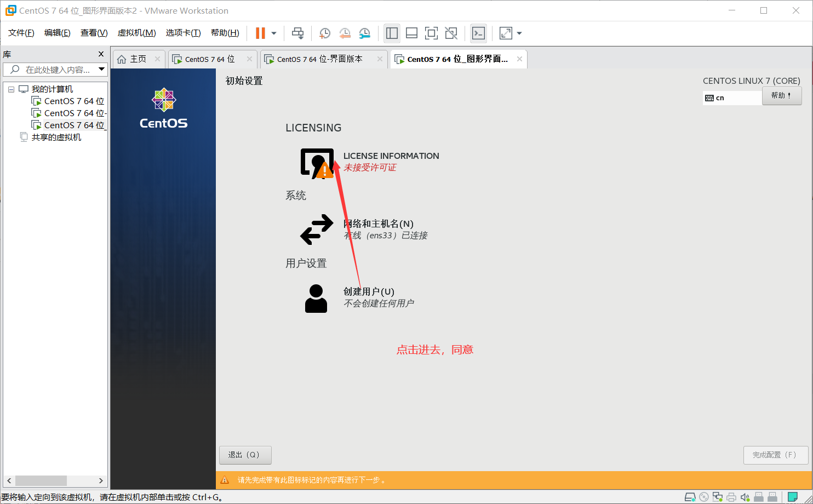
Task: Click the sound device status icon
Action: 745,497
